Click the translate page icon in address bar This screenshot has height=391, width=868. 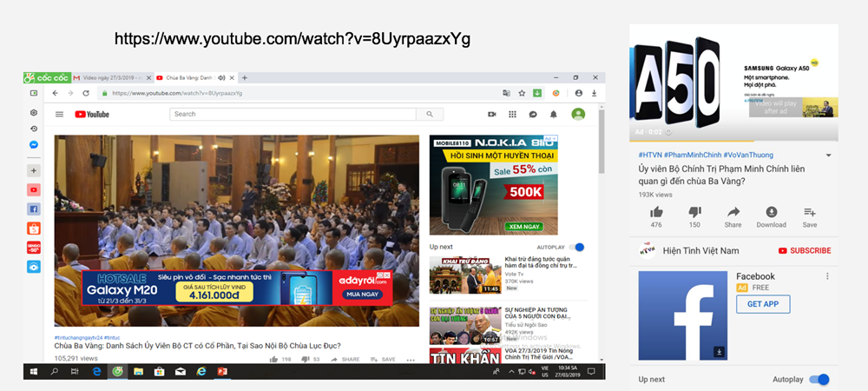[507, 93]
